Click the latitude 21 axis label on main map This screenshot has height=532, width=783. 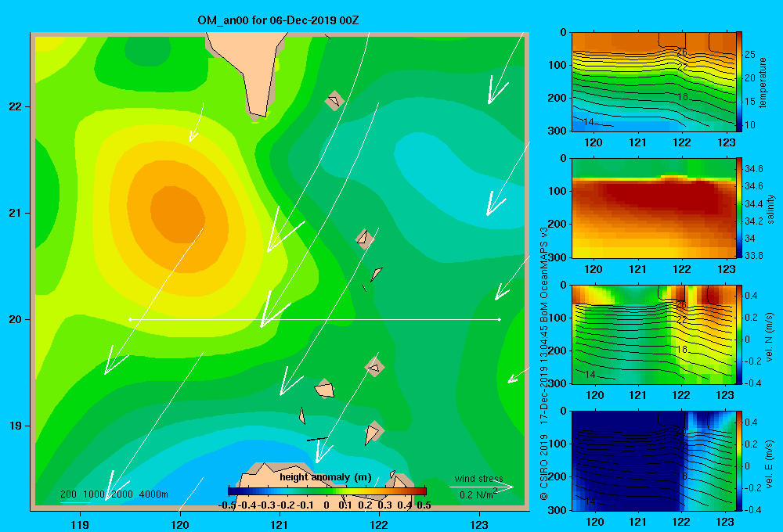[16, 213]
